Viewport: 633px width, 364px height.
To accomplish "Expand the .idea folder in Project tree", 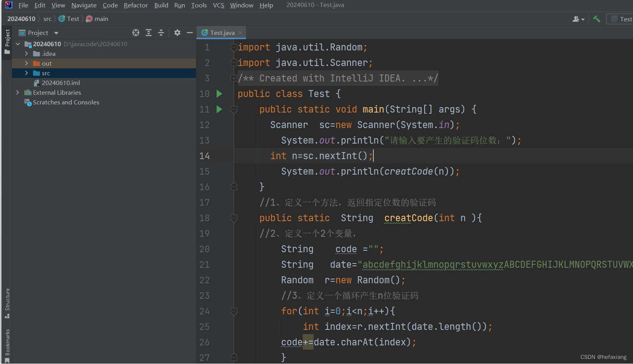I will (x=26, y=54).
